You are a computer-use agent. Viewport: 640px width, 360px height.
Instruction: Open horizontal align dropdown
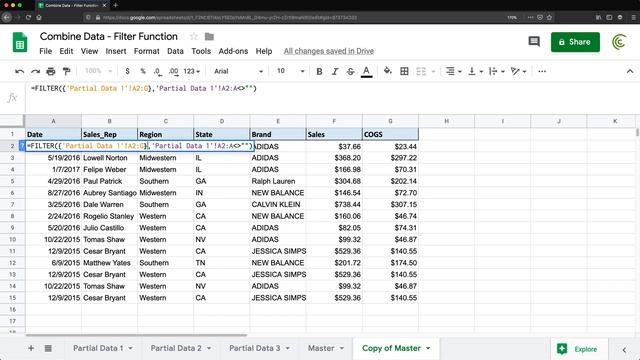coord(453,71)
